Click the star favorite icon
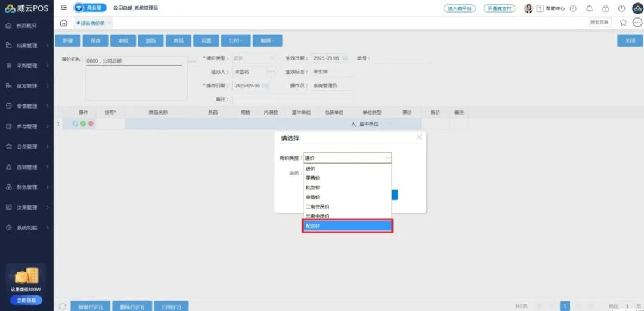 [x=623, y=23]
